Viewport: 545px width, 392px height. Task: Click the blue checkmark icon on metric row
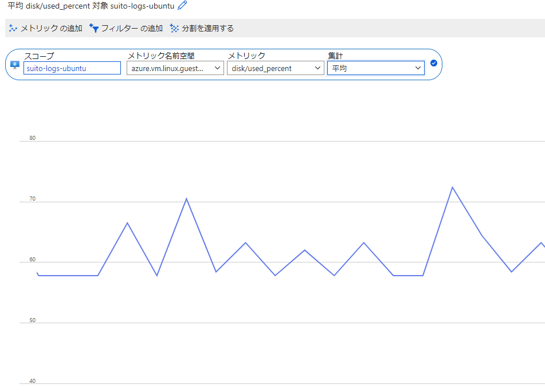(x=434, y=63)
